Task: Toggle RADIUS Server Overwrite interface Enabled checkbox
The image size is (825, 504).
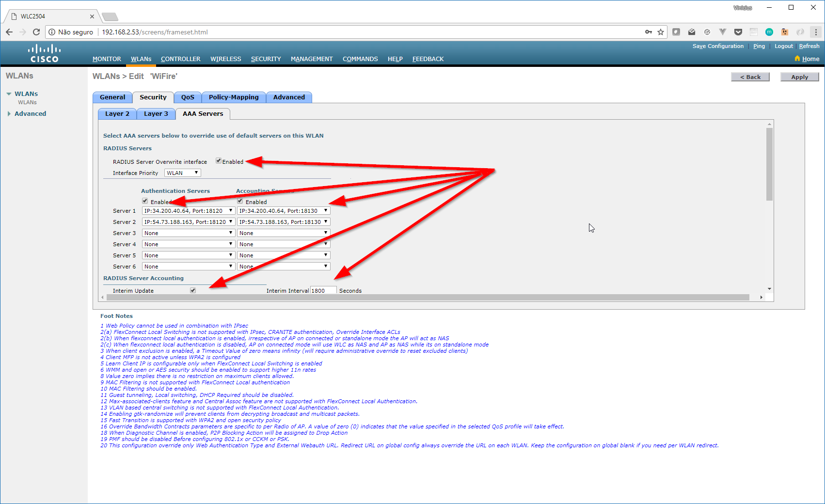Action: pos(219,161)
